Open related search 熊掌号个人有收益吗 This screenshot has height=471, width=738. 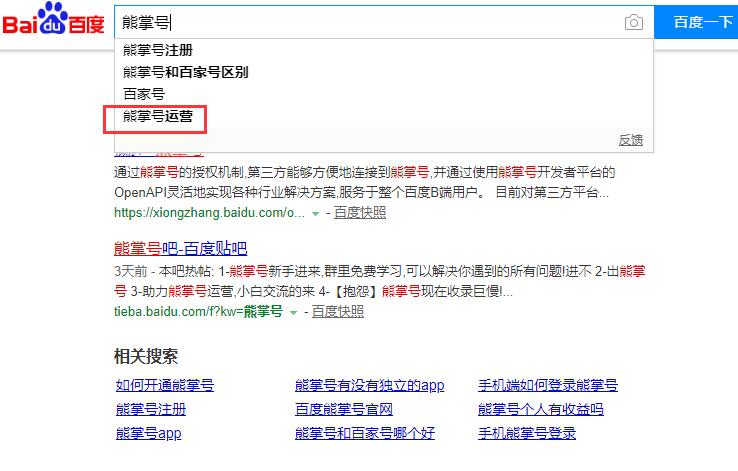pos(541,409)
